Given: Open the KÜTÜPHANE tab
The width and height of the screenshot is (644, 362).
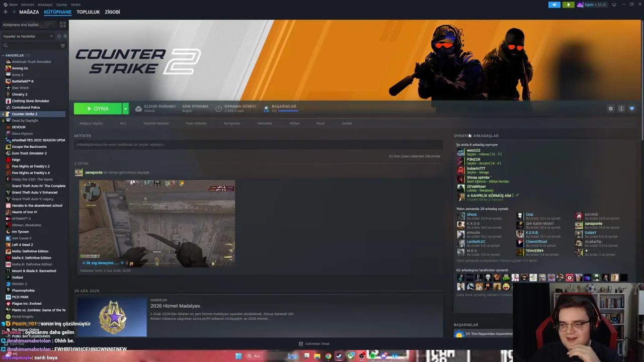Looking at the screenshot, I should pyautogui.click(x=57, y=12).
